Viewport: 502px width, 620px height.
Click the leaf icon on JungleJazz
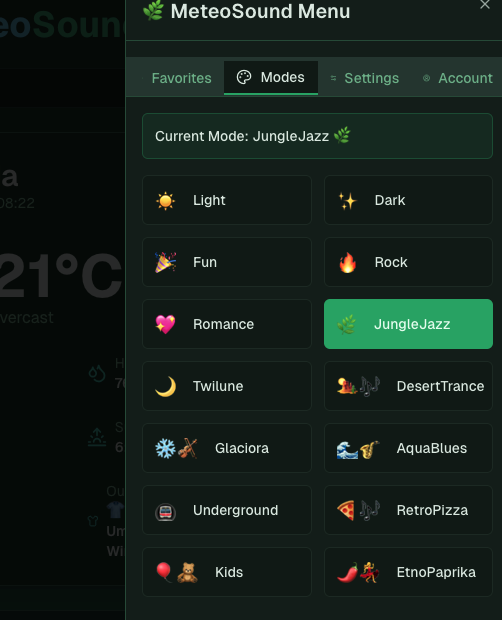coord(347,325)
